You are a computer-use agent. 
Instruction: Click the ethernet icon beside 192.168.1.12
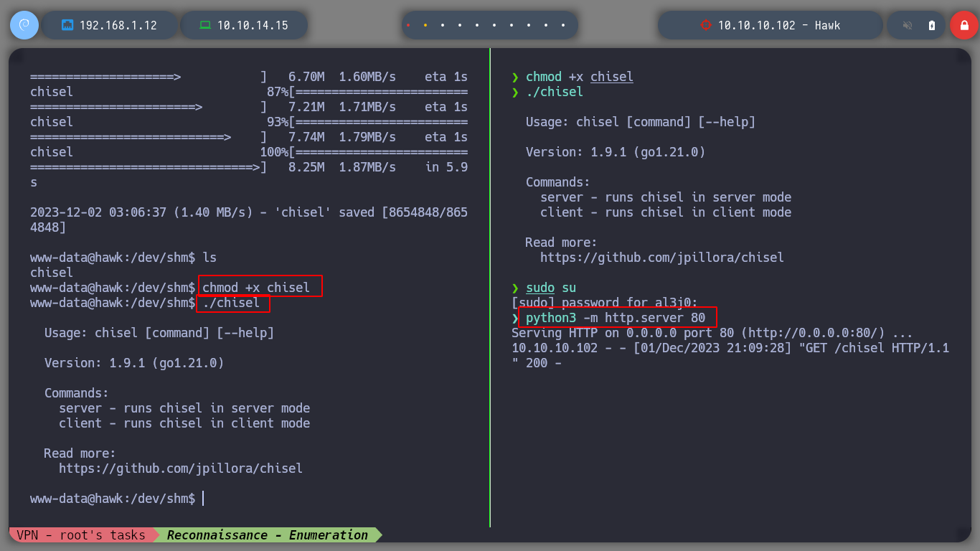click(x=68, y=25)
